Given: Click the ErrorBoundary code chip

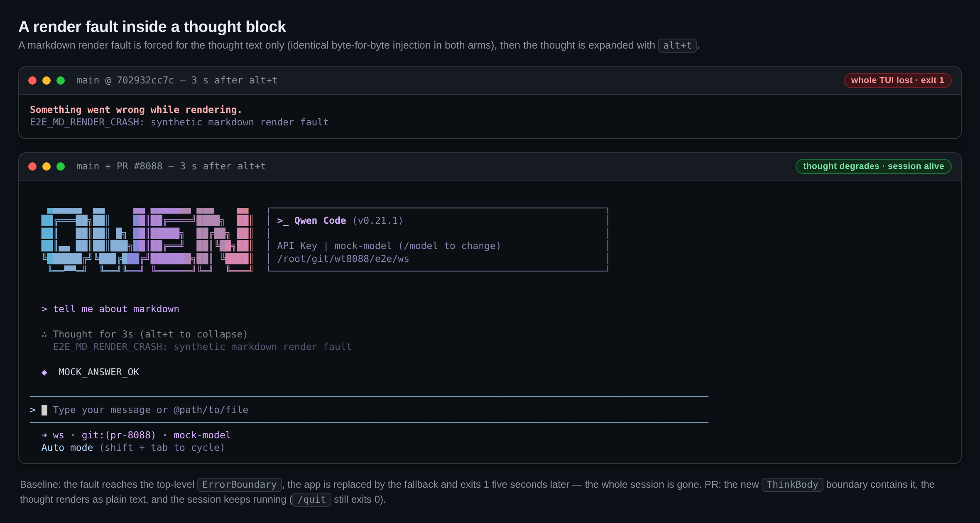Looking at the screenshot, I should [240, 485].
